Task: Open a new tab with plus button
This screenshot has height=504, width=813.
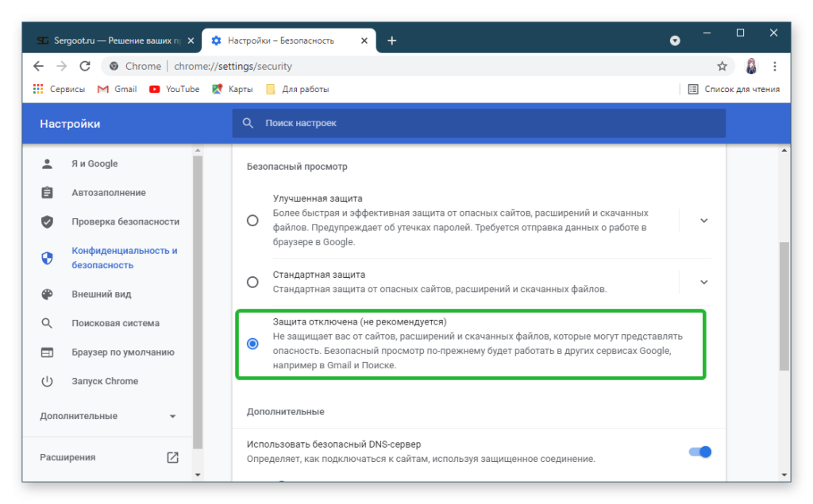Action: click(x=391, y=40)
